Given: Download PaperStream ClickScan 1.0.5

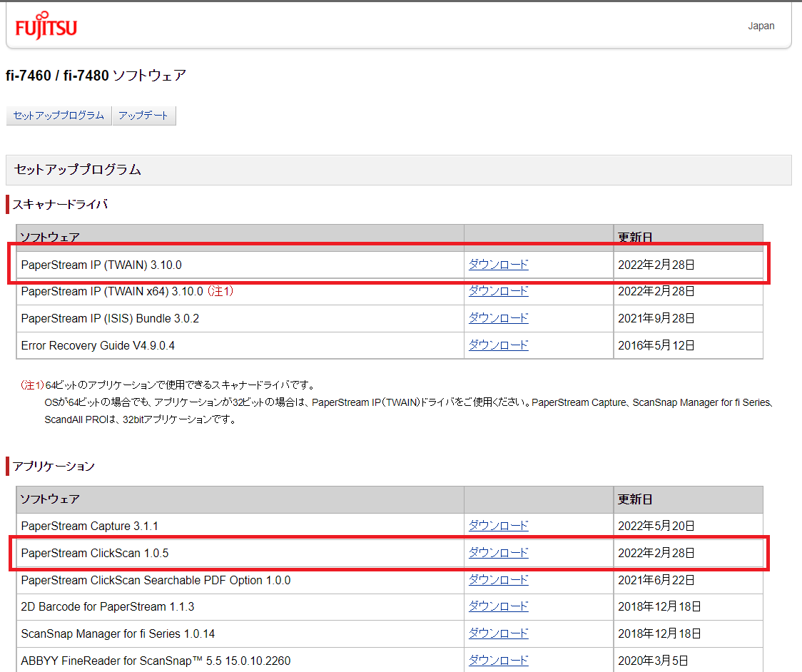Looking at the screenshot, I should pos(498,553).
